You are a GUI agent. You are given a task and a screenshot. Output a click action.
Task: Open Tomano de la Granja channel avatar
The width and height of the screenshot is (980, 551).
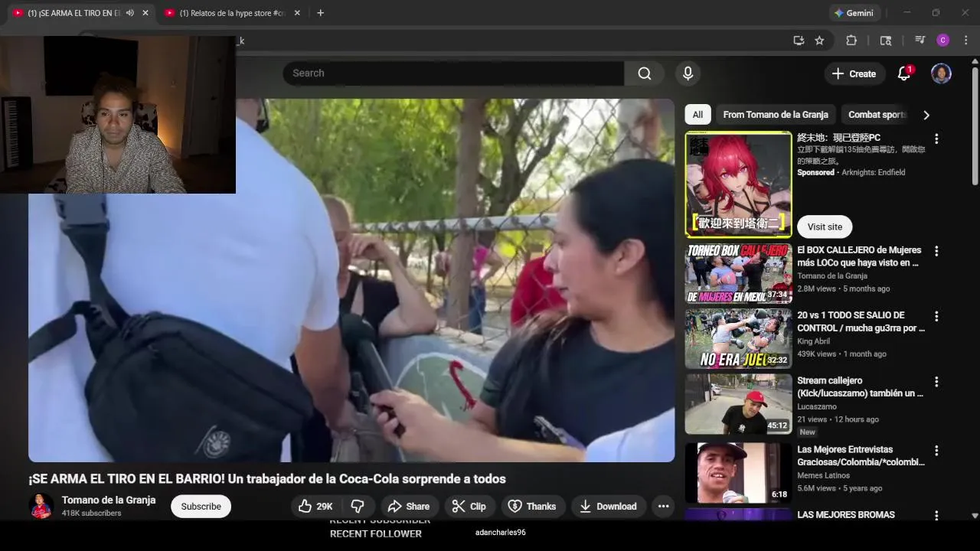coord(41,507)
